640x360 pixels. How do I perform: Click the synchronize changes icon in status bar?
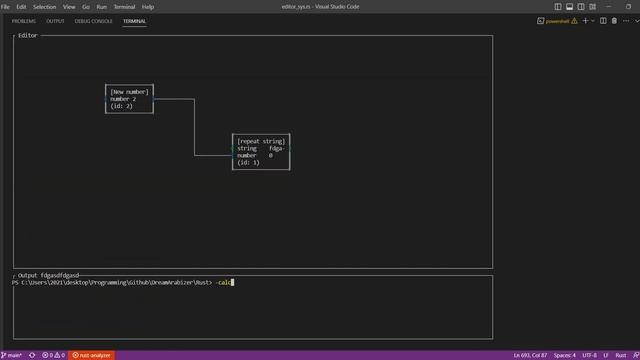tap(32, 356)
